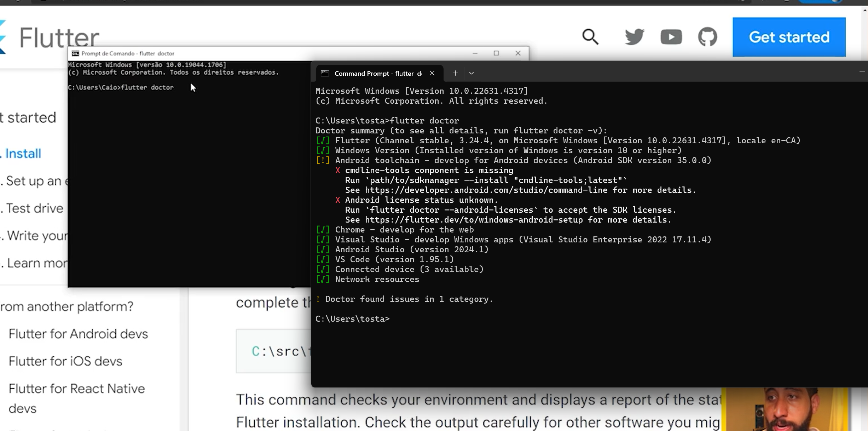The height and width of the screenshot is (431, 868).
Task: Open Flutter's Twitter page icon
Action: pyautogui.click(x=635, y=37)
